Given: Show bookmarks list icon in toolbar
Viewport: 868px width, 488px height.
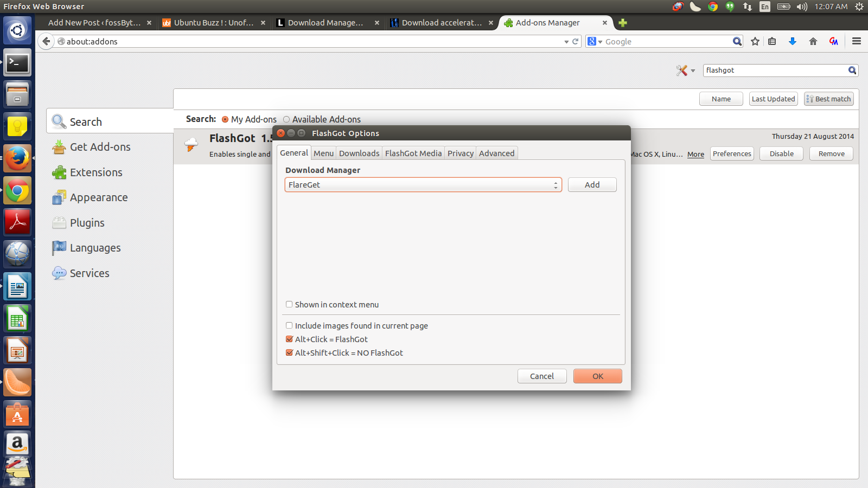Looking at the screenshot, I should pos(772,41).
